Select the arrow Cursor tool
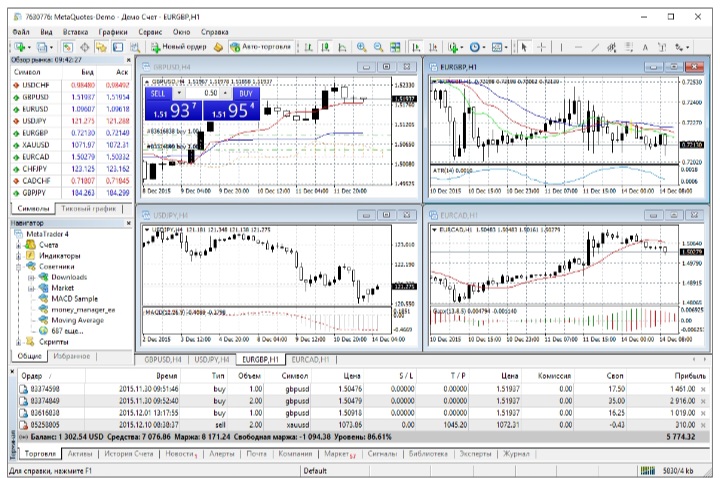 [524, 47]
